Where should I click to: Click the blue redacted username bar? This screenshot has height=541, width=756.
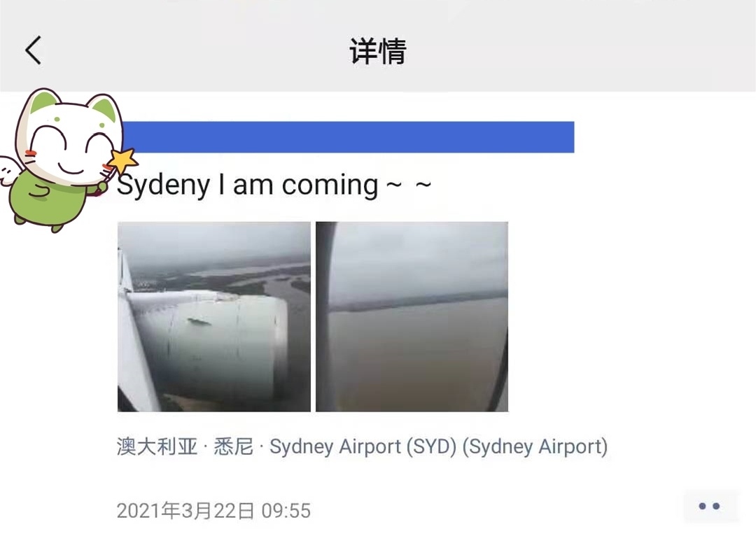pyautogui.click(x=347, y=137)
